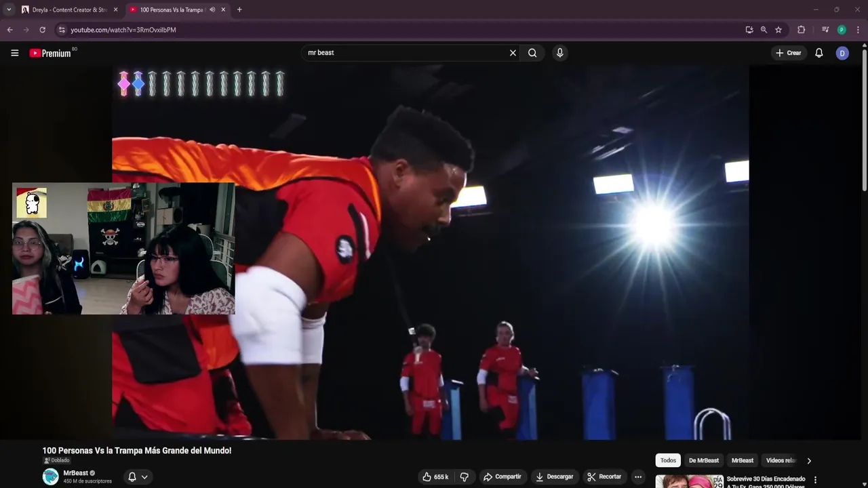
Task: Run search with the magnifier button
Action: point(532,53)
